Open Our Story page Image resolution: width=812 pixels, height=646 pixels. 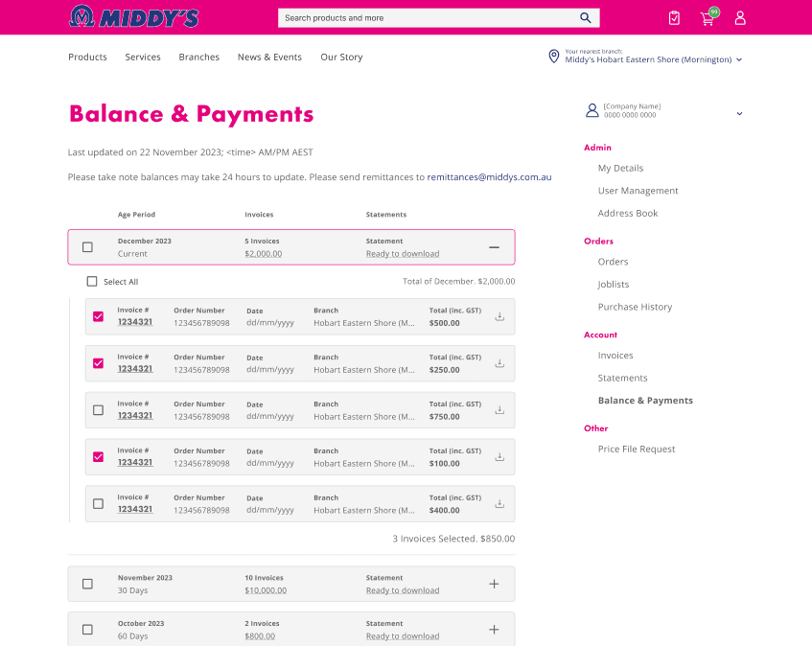click(x=341, y=57)
